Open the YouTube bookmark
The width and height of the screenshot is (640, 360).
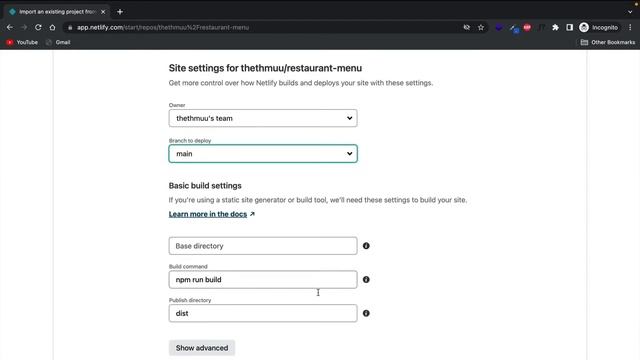(x=22, y=42)
